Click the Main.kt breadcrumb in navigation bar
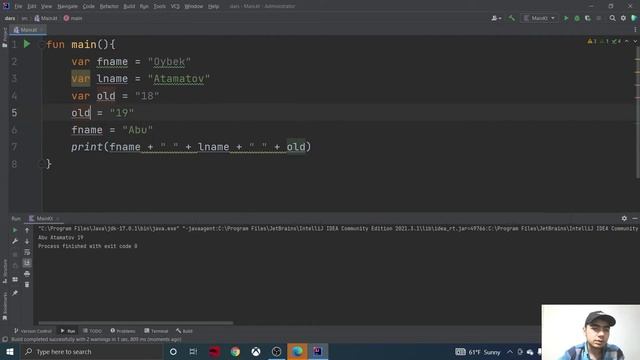Image resolution: width=640 pixels, height=360 pixels. 46,18
